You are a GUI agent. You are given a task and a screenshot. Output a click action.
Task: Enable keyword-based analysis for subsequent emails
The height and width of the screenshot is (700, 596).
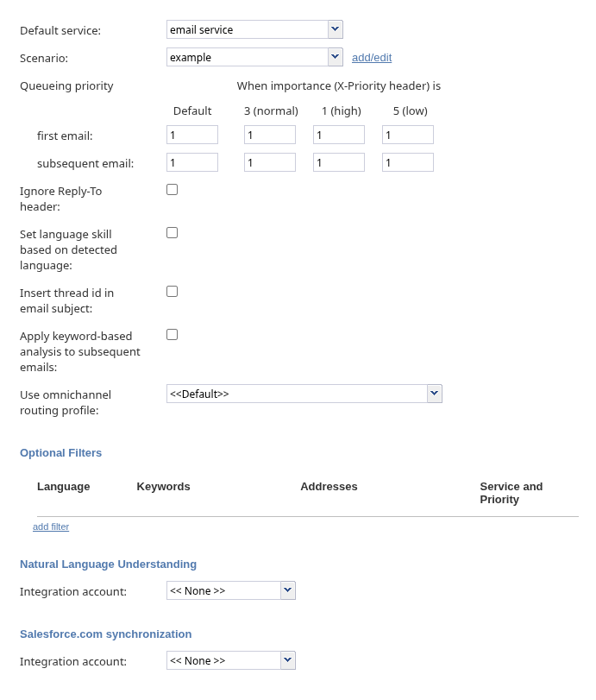point(173,335)
